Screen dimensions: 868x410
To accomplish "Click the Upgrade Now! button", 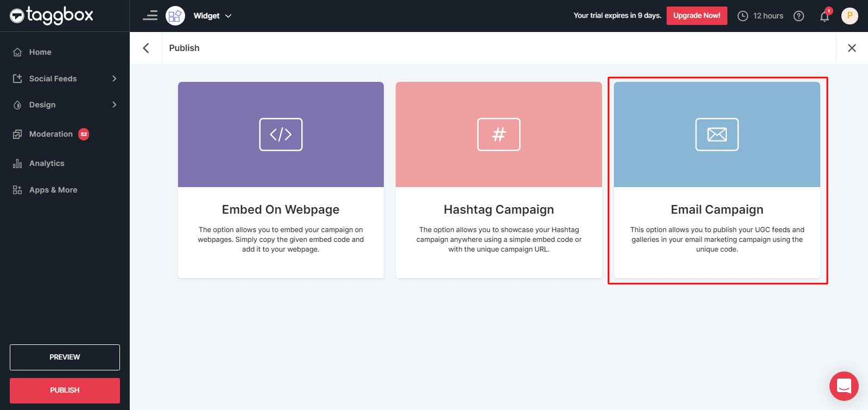I will [x=696, y=16].
